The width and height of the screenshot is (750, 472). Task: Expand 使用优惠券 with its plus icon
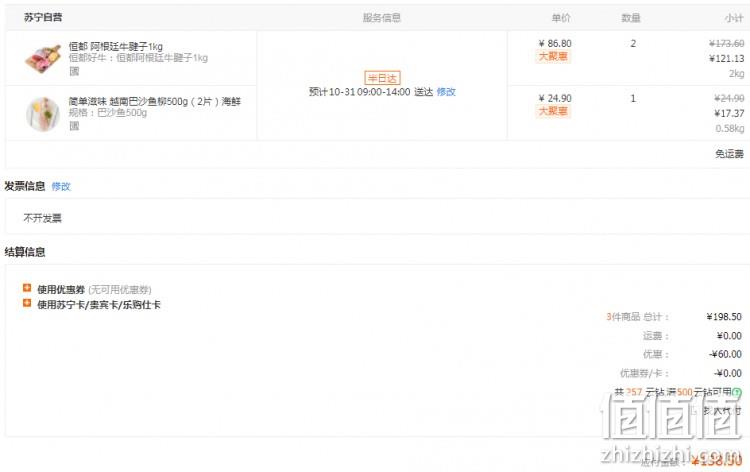click(27, 288)
